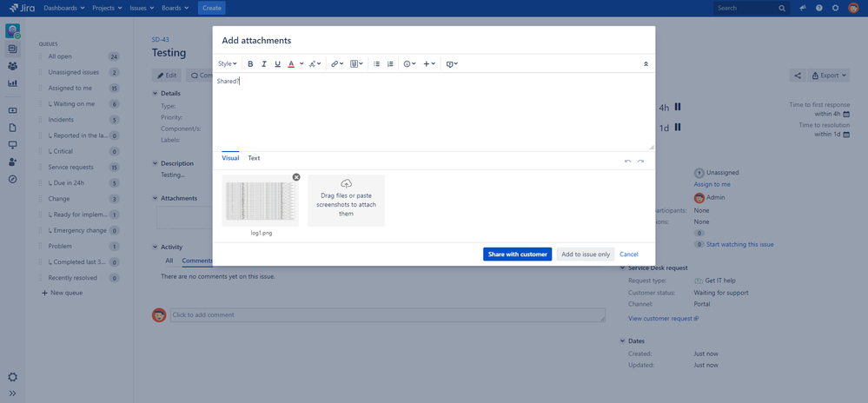
Task: Switch to the Text editor tab
Action: (x=254, y=158)
